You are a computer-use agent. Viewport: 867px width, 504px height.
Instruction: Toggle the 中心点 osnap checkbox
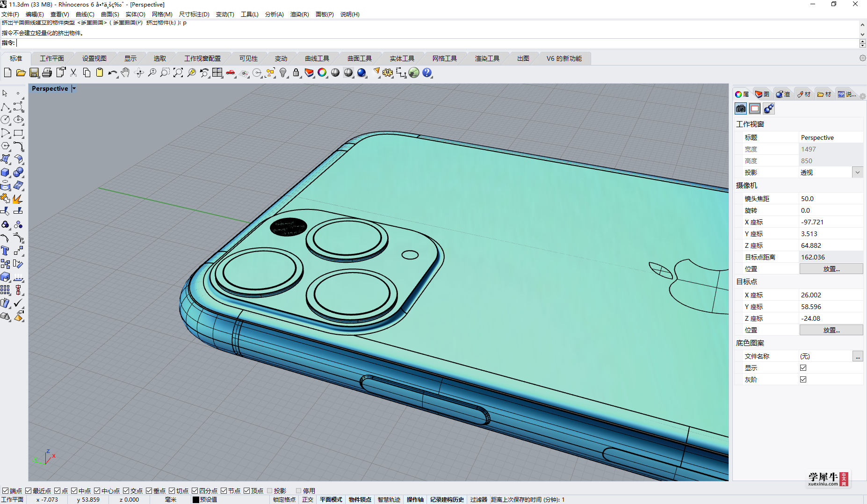(97, 490)
